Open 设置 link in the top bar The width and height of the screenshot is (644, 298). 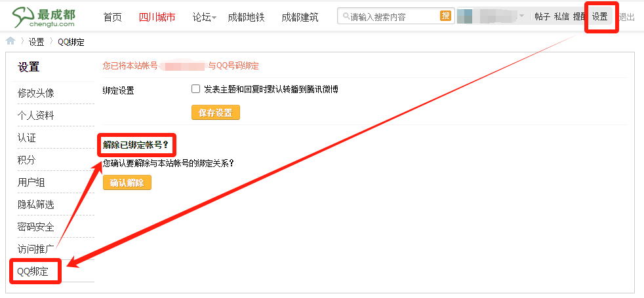599,17
